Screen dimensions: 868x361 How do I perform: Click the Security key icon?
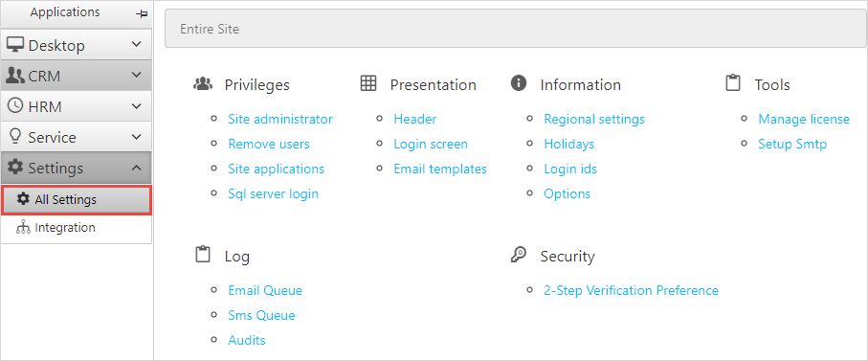click(x=518, y=255)
